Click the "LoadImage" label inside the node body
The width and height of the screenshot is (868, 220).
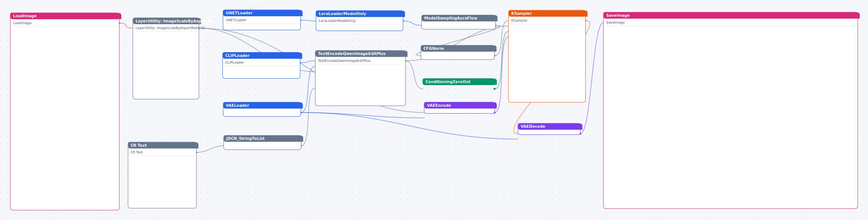(x=22, y=23)
